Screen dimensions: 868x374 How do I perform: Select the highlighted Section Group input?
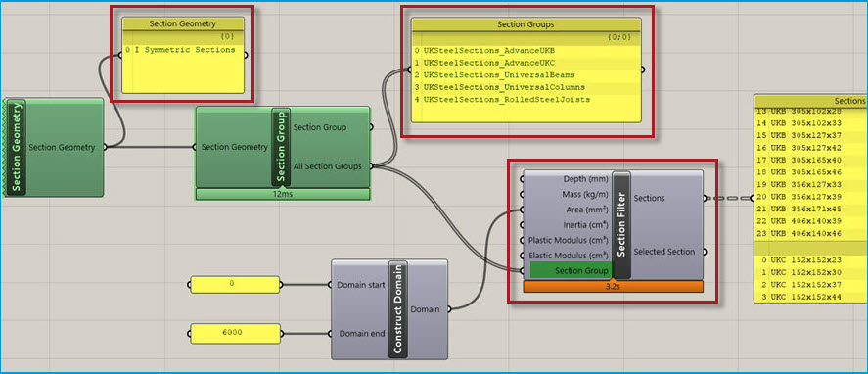pos(571,270)
